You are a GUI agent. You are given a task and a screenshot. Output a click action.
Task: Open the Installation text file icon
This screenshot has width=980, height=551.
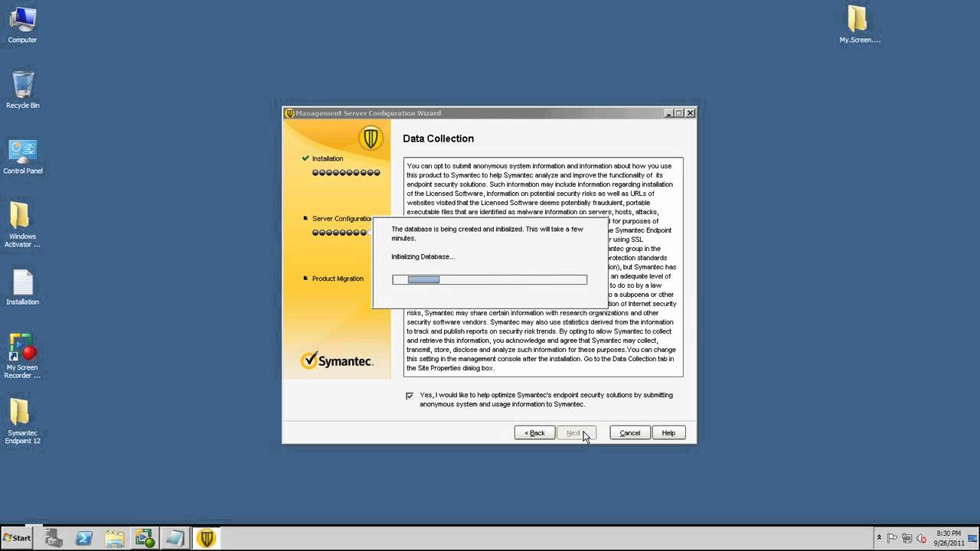(x=22, y=288)
